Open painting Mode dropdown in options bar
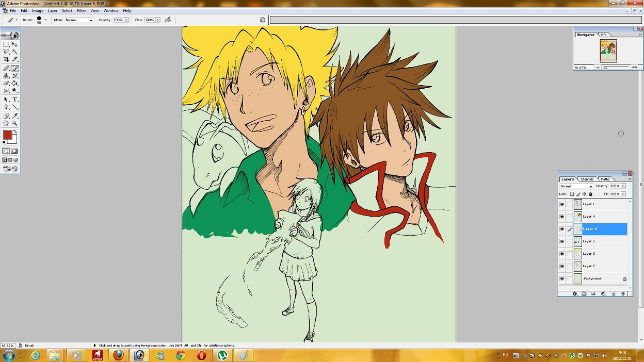This screenshot has width=644, height=362. click(x=79, y=20)
